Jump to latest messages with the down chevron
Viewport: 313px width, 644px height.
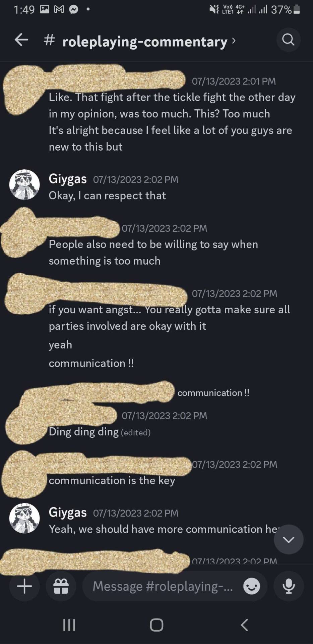(x=289, y=539)
